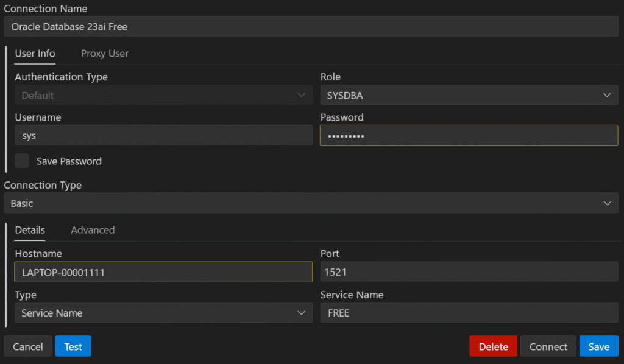
Task: Click the Connect button
Action: tap(548, 346)
